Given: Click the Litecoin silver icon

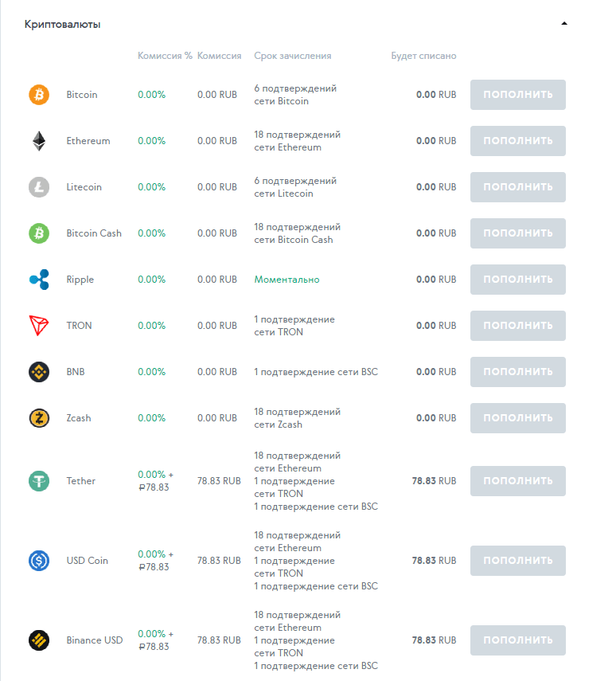Looking at the screenshot, I should [x=39, y=187].
